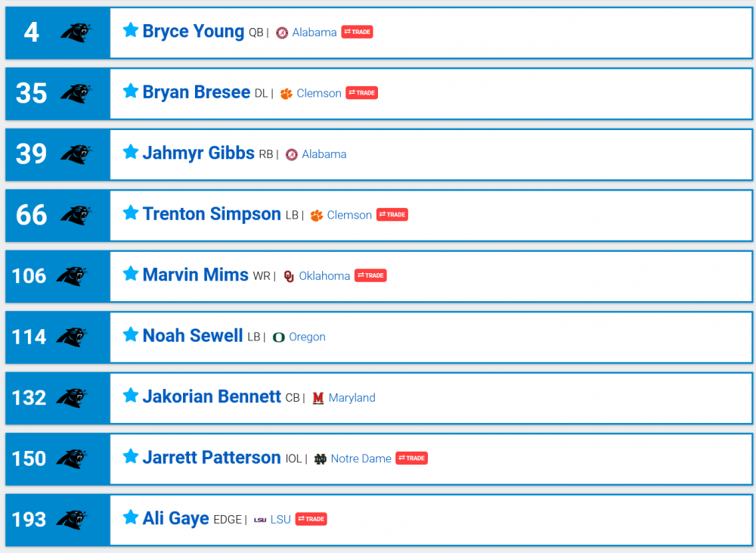The height and width of the screenshot is (553, 756).
Task: Toggle the star icon next to Bryce Young
Action: pos(130,30)
